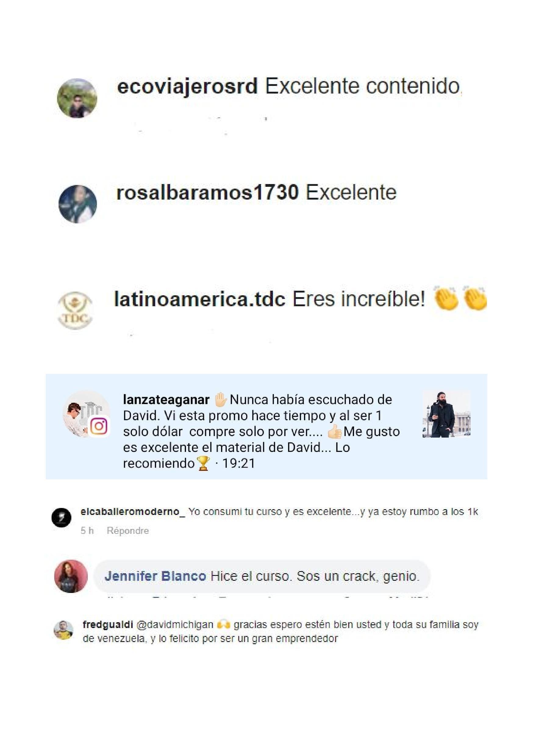This screenshot has width=533, height=756.
Task: Open ecoviajerosrd profile picture
Action: [77, 98]
